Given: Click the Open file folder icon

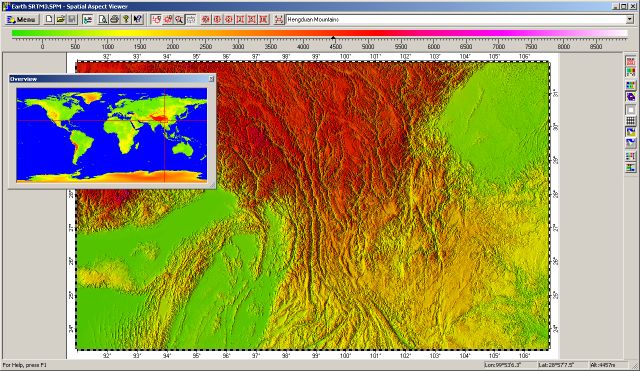Looking at the screenshot, I should click(60, 19).
